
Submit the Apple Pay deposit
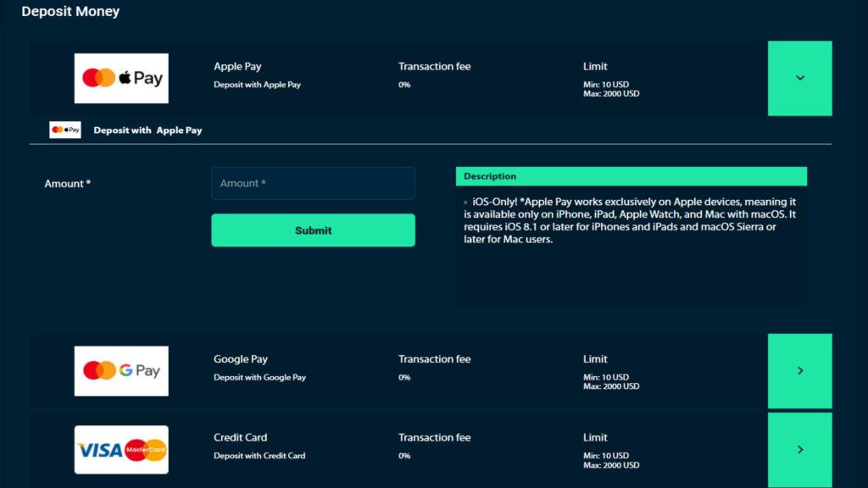point(313,230)
